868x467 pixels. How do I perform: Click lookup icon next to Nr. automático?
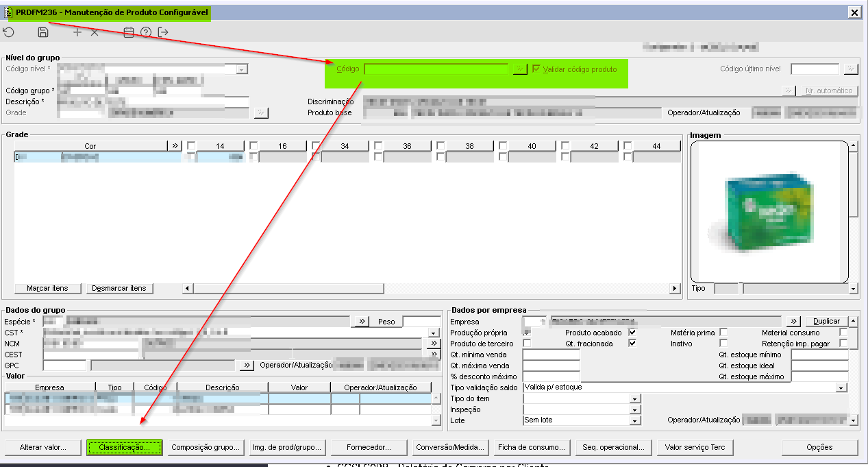coord(789,91)
